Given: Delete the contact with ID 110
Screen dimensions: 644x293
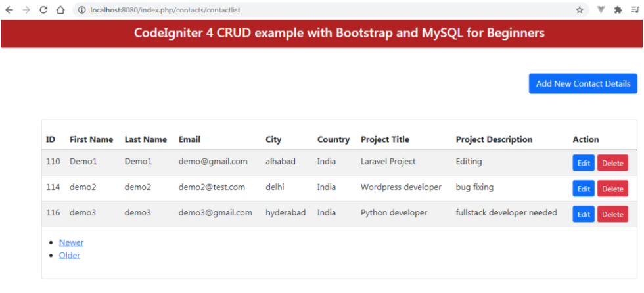Looking at the screenshot, I should point(612,163).
